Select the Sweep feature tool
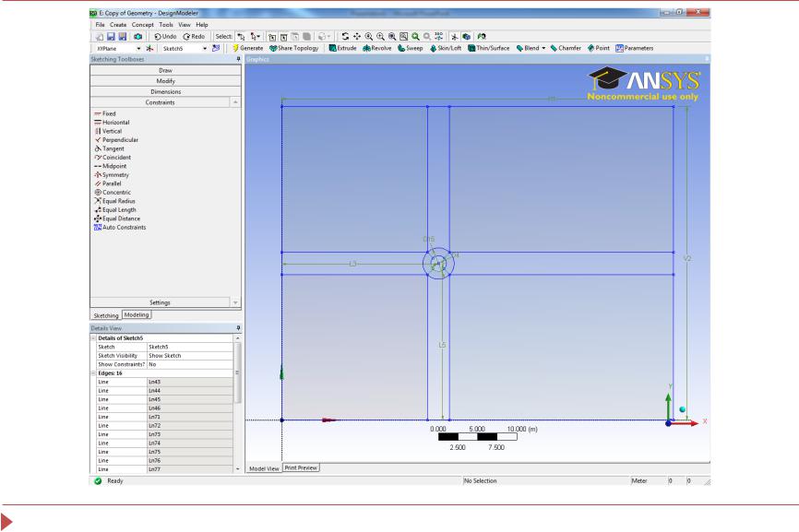The height and width of the screenshot is (532, 799). 411,48
